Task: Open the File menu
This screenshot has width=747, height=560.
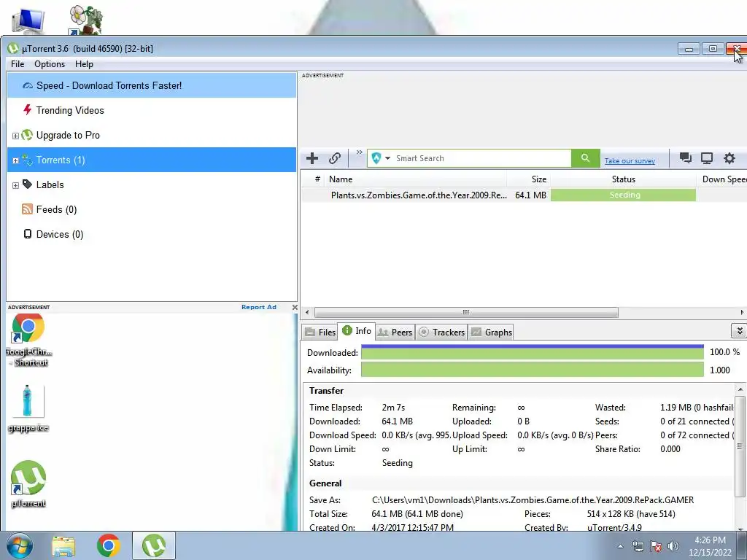Action: [18, 64]
